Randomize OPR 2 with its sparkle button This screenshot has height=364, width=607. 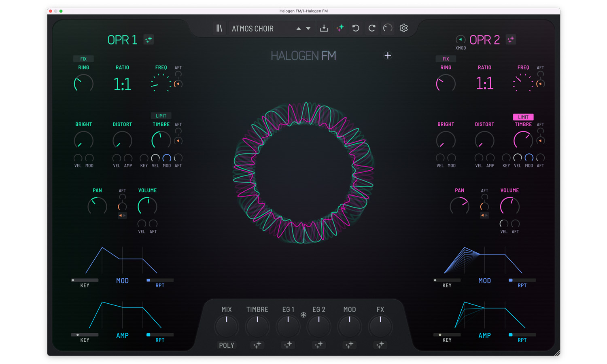[511, 40]
